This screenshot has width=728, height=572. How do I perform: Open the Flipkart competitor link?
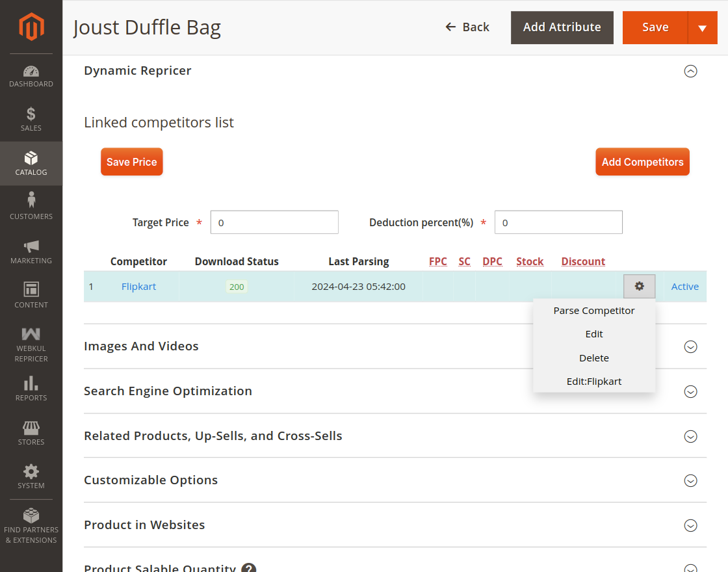(x=138, y=286)
